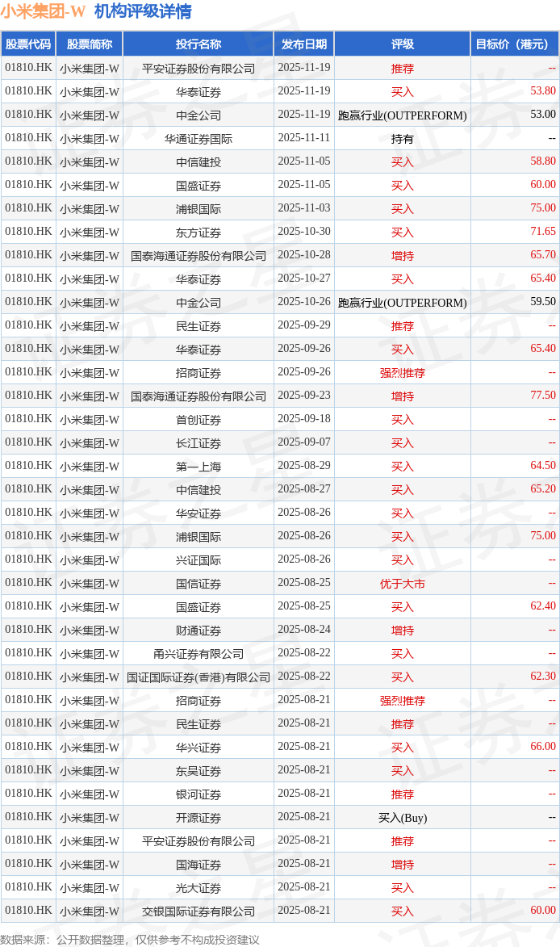Click the 增持 rating in 国海证券 row
Screen dimensions: 560x947
[402, 865]
